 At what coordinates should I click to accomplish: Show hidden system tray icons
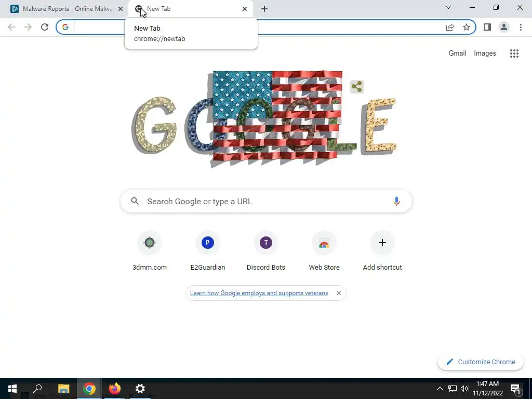coord(440,389)
